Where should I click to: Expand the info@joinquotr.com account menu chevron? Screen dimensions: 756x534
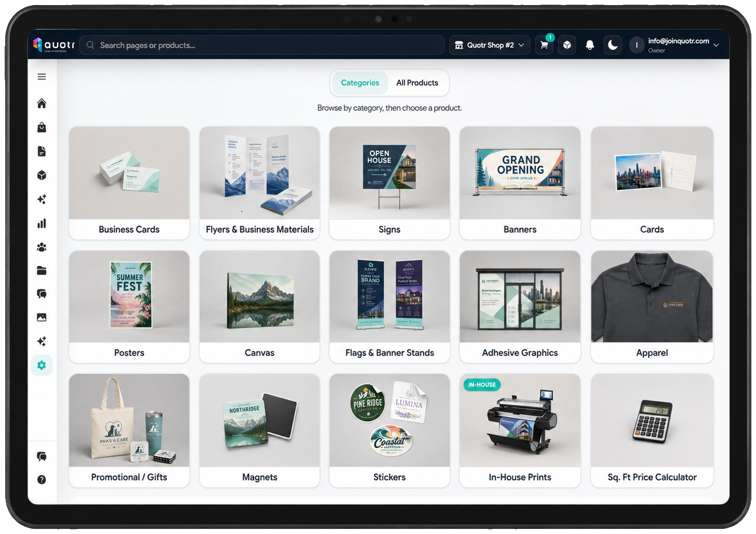click(716, 45)
